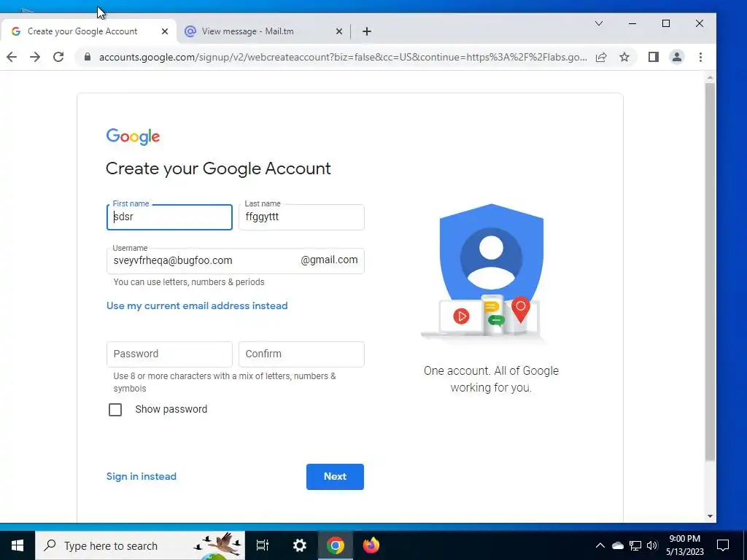The width and height of the screenshot is (747, 560).
Task: Open Task View on taskbar
Action: (x=263, y=545)
